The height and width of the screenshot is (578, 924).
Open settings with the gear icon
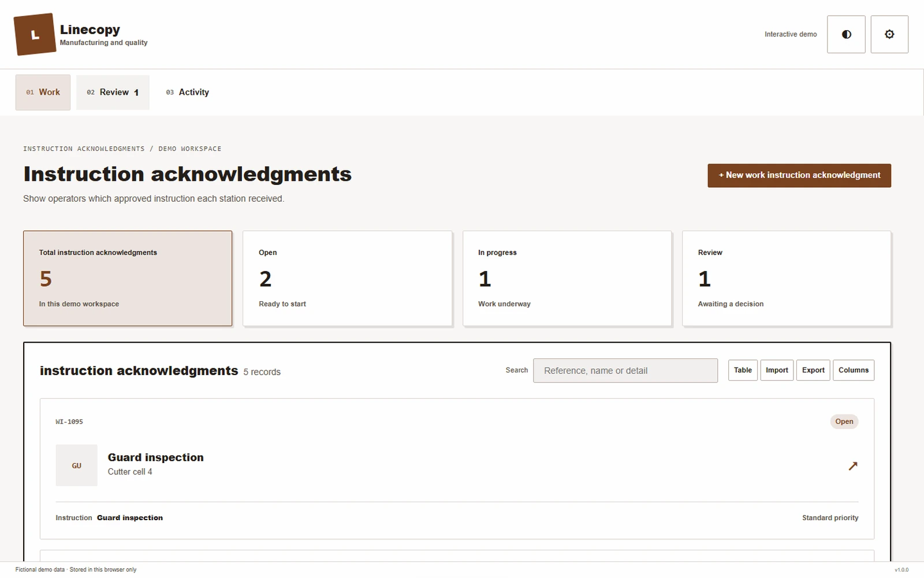(x=889, y=35)
